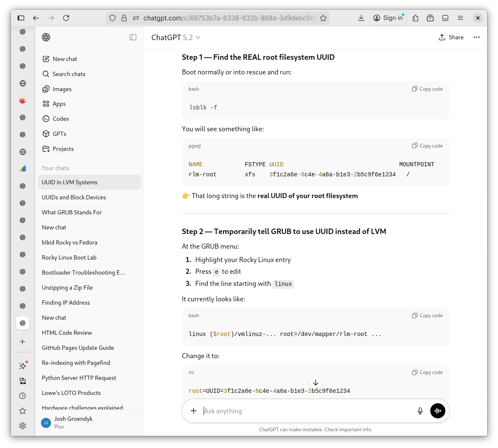Open the Codex sidebar item
This screenshot has width=498, height=448.
61,119
